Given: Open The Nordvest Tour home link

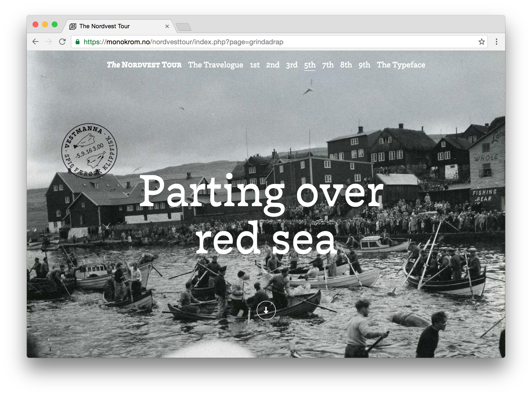Looking at the screenshot, I should (x=144, y=65).
